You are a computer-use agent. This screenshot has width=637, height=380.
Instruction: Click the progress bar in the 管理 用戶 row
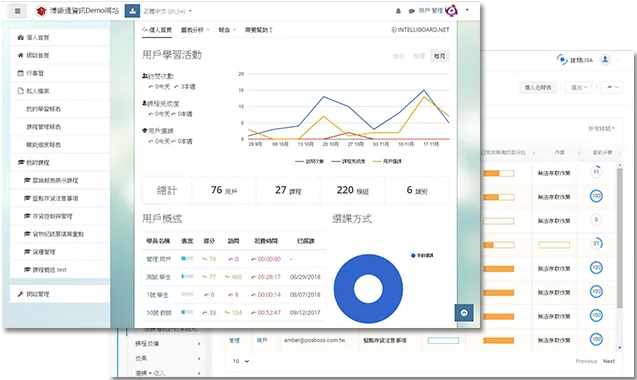point(187,258)
